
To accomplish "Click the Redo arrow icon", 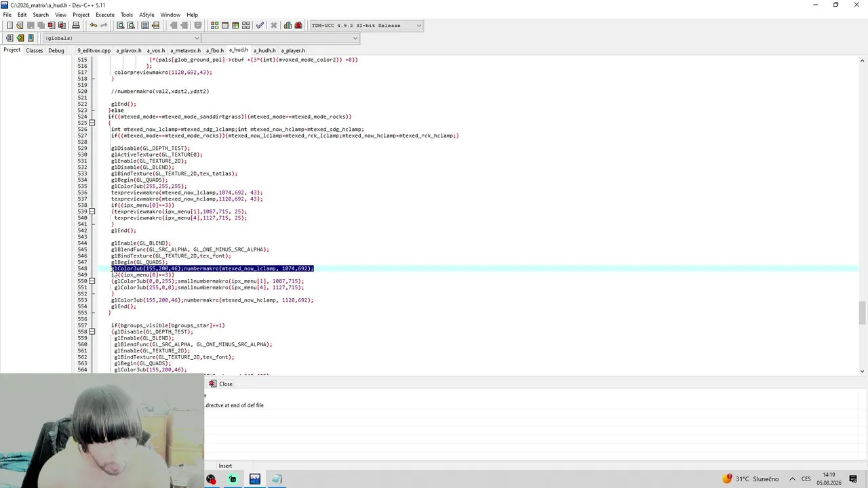I will [104, 26].
